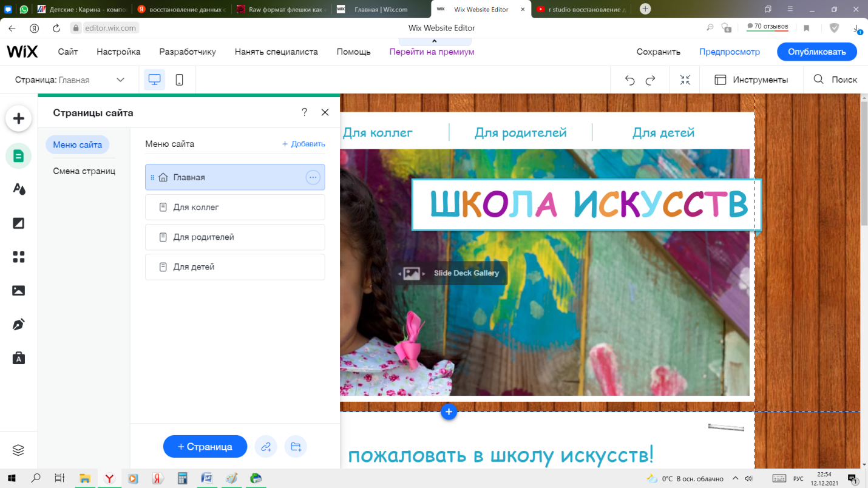The height and width of the screenshot is (488, 868).
Task: Open Microsoft Word from the taskbar
Action: click(x=206, y=478)
